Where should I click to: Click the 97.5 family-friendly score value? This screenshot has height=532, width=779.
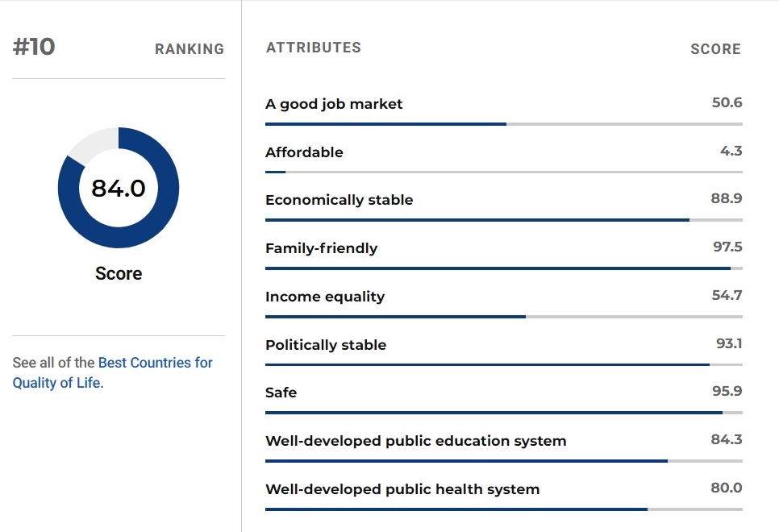click(728, 247)
